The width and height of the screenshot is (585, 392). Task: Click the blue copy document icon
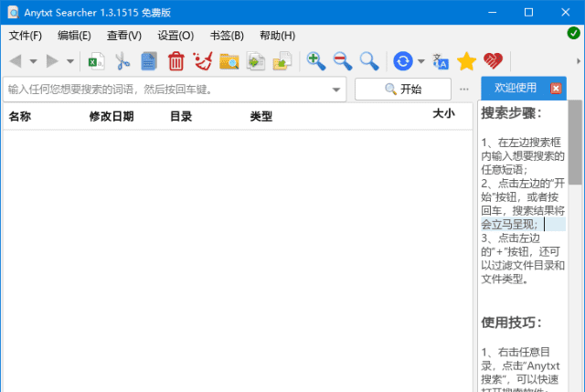point(149,61)
